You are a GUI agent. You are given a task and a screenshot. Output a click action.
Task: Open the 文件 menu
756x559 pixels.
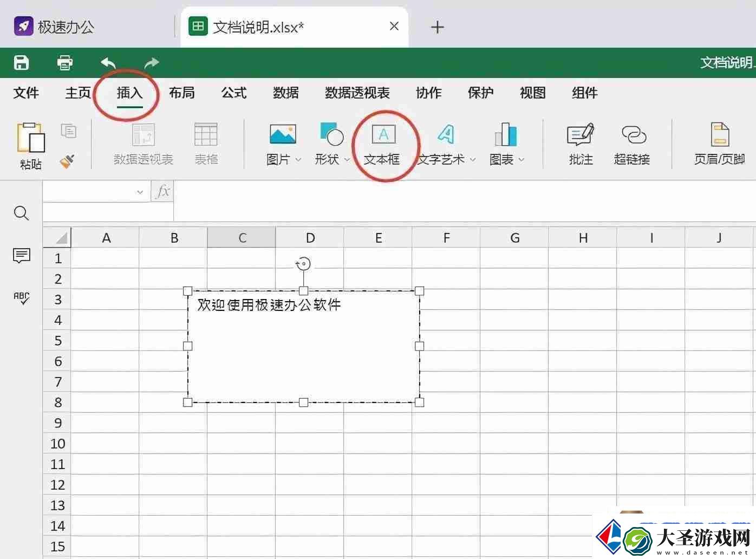[x=26, y=93]
